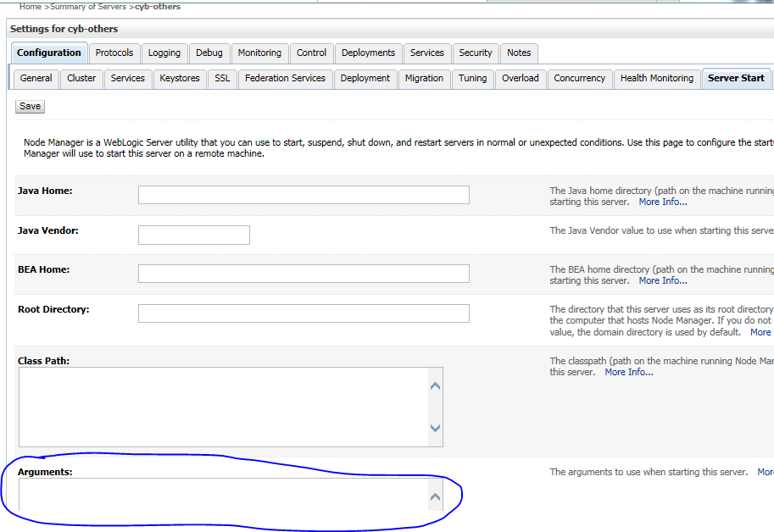This screenshot has height=532, width=774.
Task: Click the Save button
Action: point(31,107)
